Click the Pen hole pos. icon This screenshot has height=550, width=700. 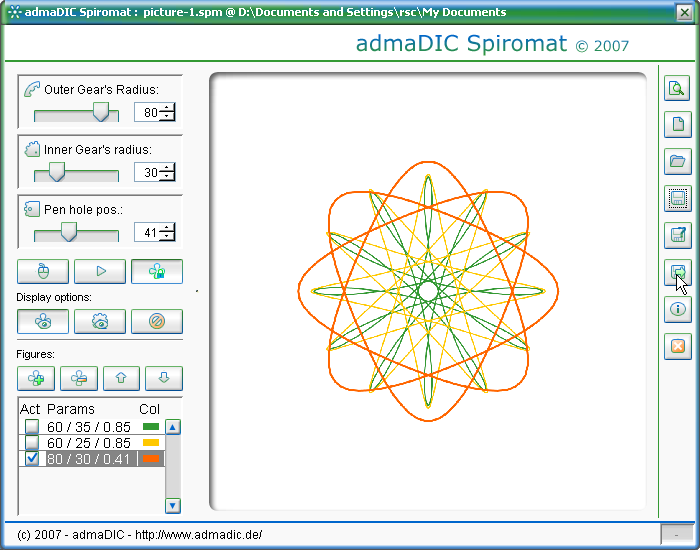point(32,209)
